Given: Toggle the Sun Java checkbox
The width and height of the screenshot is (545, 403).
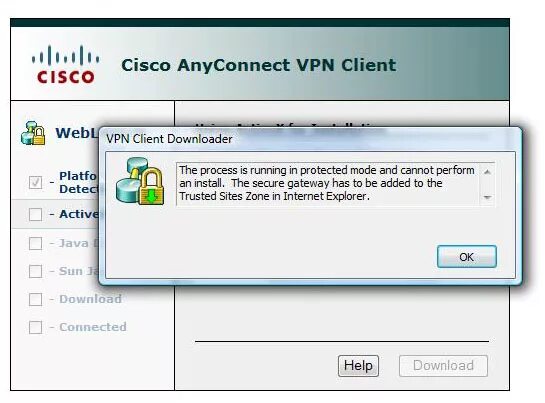Looking at the screenshot, I should point(35,271).
